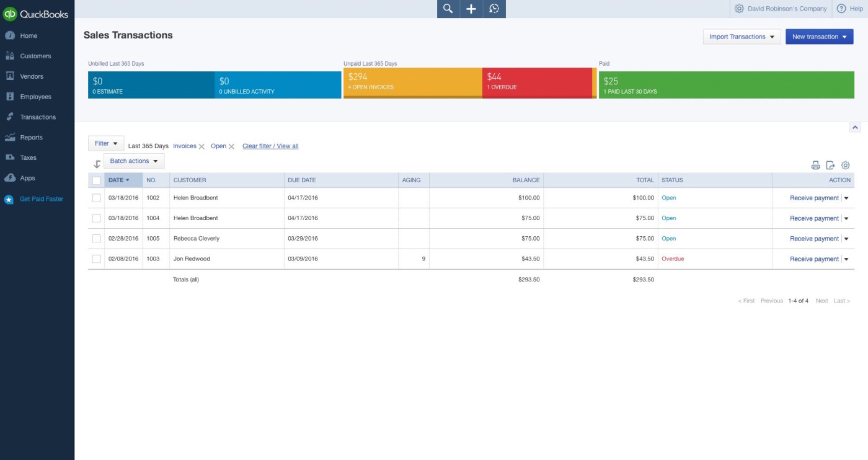Viewport: 868px width, 460px height.
Task: Click the Get Paid Faster star icon
Action: point(9,200)
